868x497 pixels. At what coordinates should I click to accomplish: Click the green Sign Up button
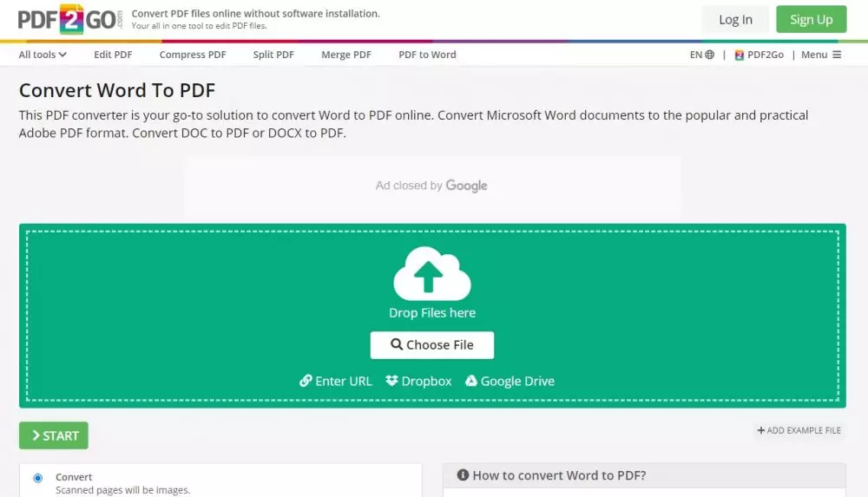pyautogui.click(x=811, y=20)
